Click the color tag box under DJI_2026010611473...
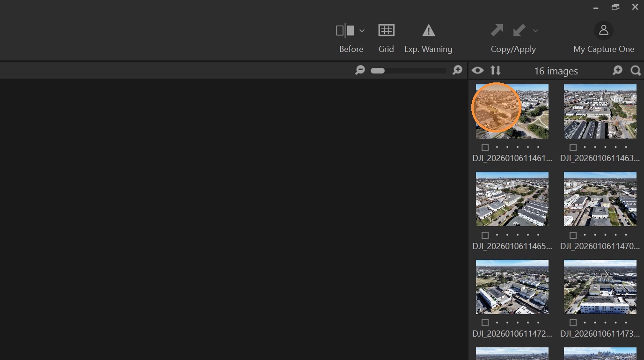Viewport: 644px width, 360px height. pyautogui.click(x=573, y=323)
